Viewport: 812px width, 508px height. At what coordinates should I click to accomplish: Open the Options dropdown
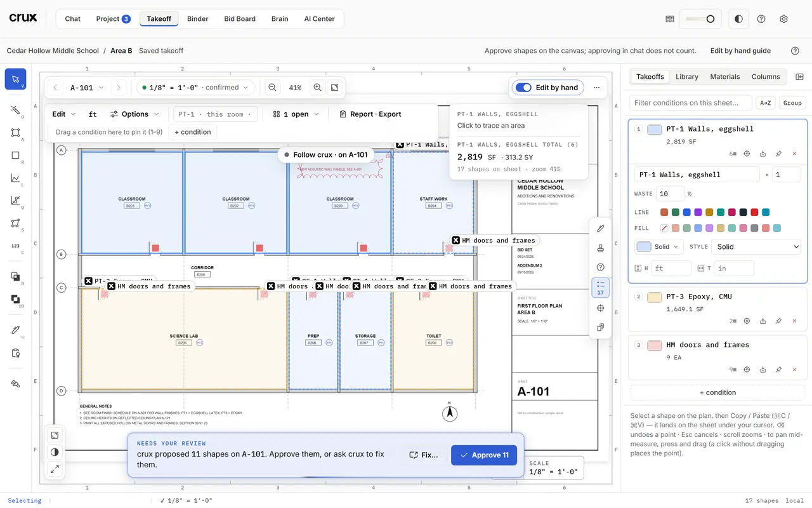point(134,114)
